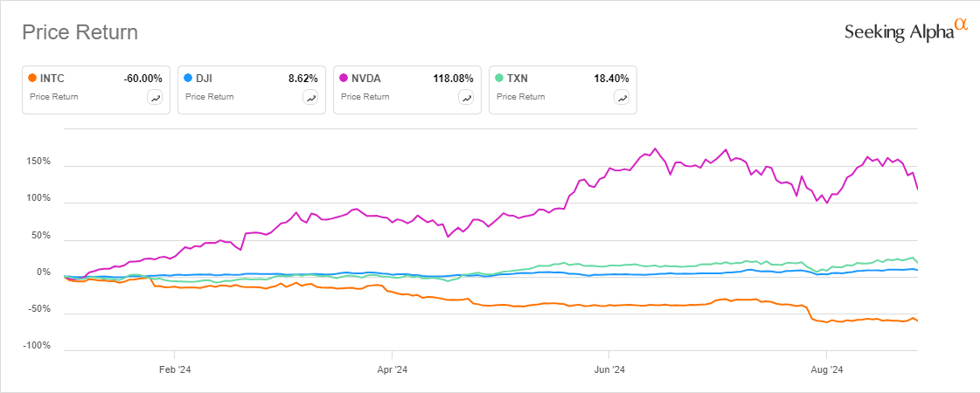Open the NVDA ticker label

tap(368, 78)
